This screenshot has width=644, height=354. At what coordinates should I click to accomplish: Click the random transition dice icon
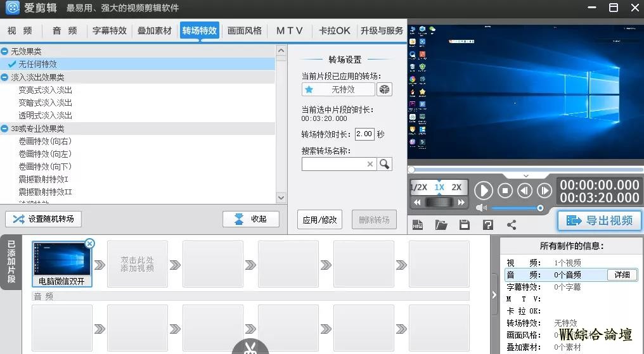384,89
